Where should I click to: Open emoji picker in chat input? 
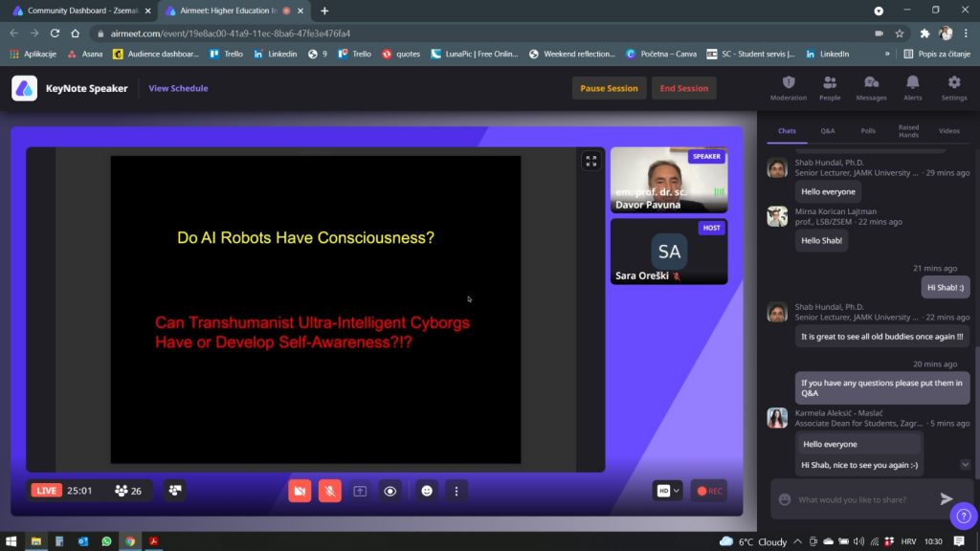coord(785,499)
